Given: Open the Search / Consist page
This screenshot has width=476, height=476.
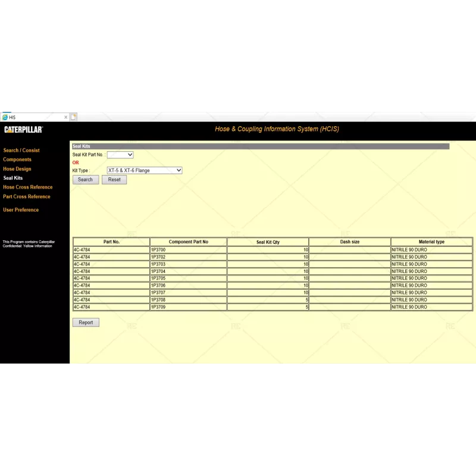Looking at the screenshot, I should 21,150.
